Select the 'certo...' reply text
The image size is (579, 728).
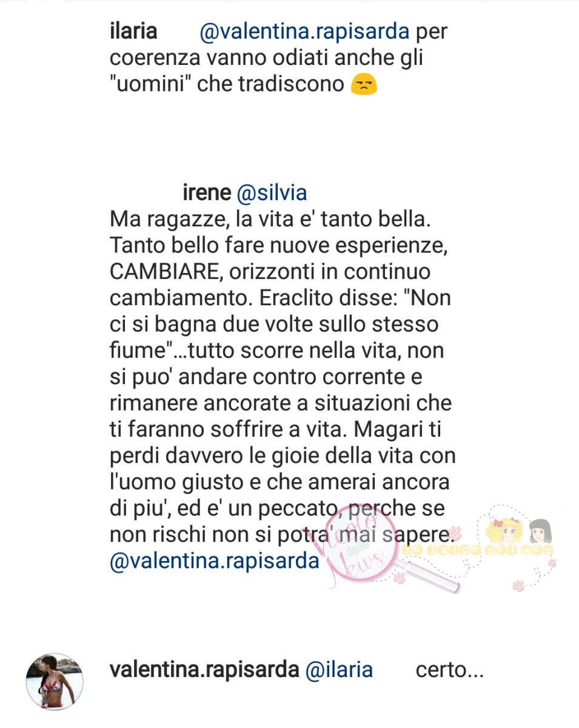coord(450,670)
